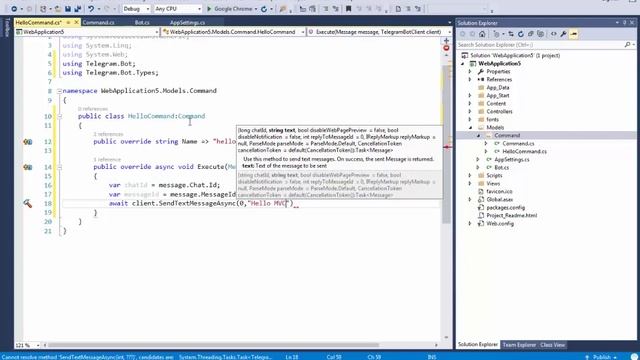Screen dimensions: 640x360
Task: Click the search magnifier in Solution Explorer
Action: pos(627,44)
